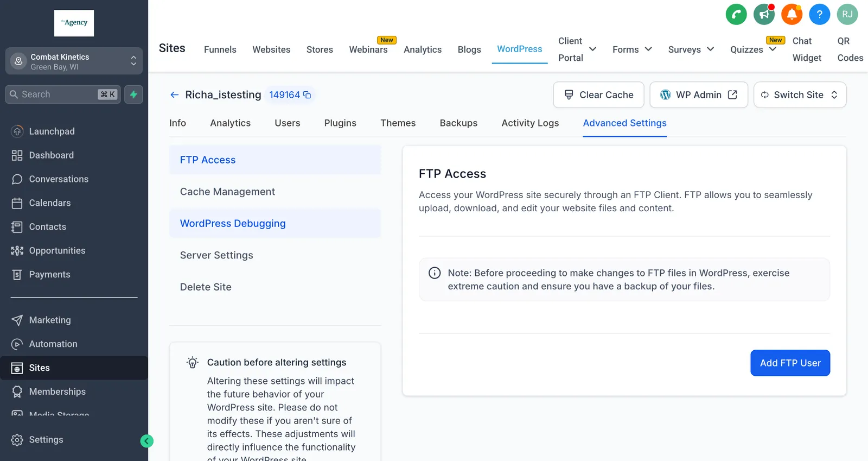
Task: Expand the Combat Kinetics account switcher
Action: (74, 61)
